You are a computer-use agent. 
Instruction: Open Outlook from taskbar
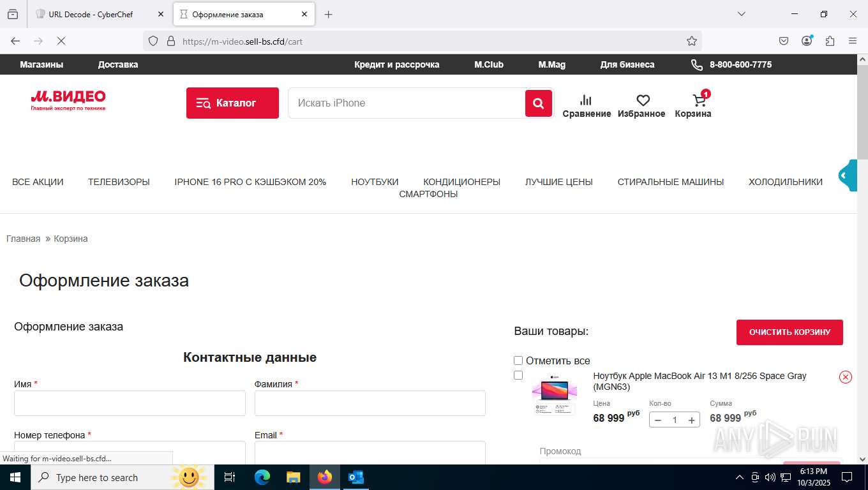(x=356, y=477)
